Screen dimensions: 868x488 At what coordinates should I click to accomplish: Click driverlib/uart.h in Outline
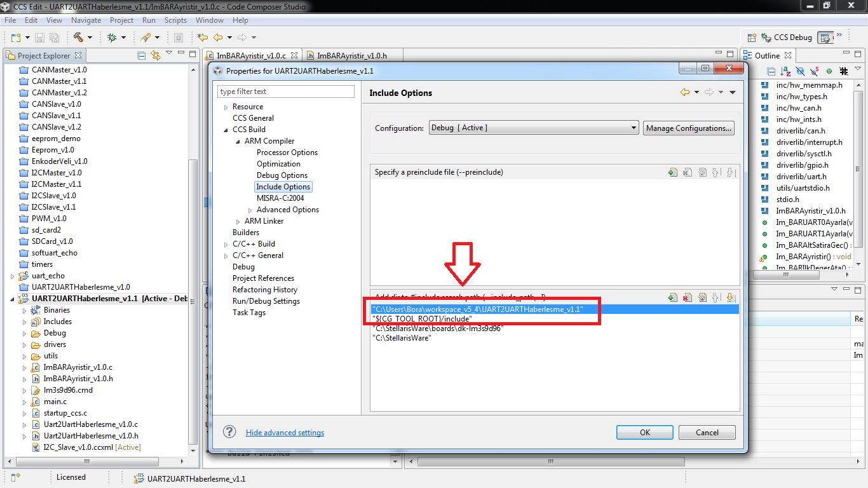801,177
